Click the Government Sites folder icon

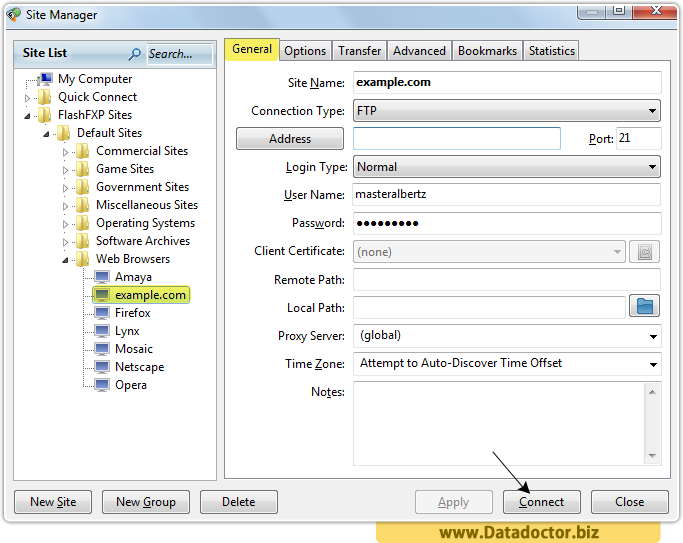pyautogui.click(x=83, y=187)
